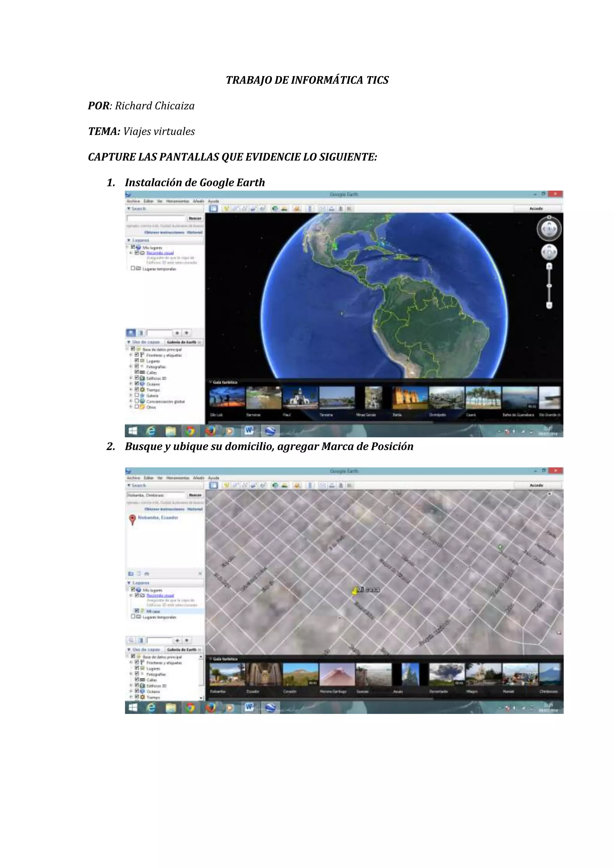
Task: Click the zoom slider beside the globe
Action: pyautogui.click(x=549, y=286)
